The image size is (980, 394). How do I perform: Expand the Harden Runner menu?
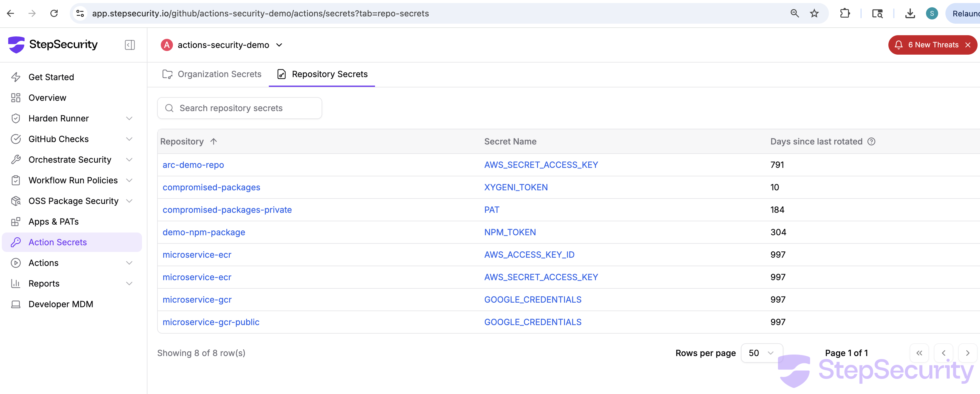click(129, 118)
